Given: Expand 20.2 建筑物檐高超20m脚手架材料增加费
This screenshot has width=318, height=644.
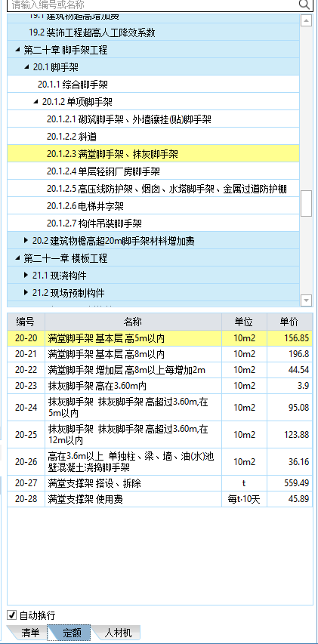Looking at the screenshot, I should pos(26,241).
